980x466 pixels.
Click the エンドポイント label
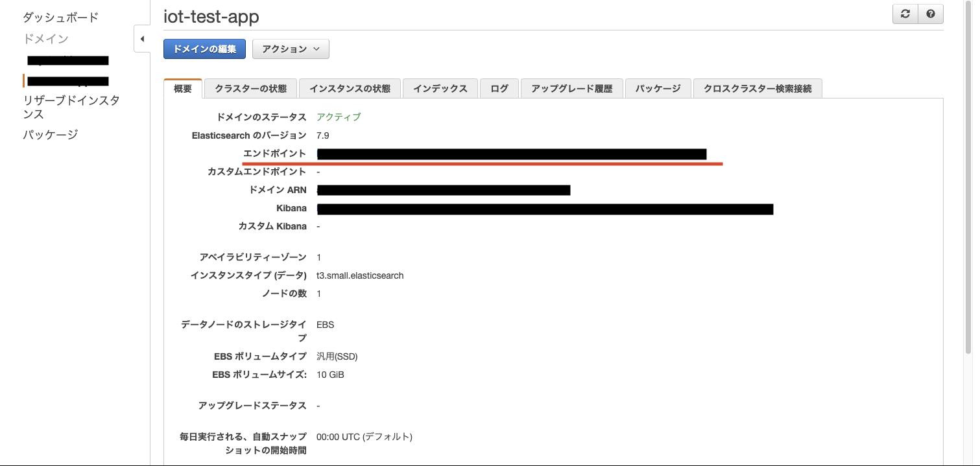click(x=274, y=154)
